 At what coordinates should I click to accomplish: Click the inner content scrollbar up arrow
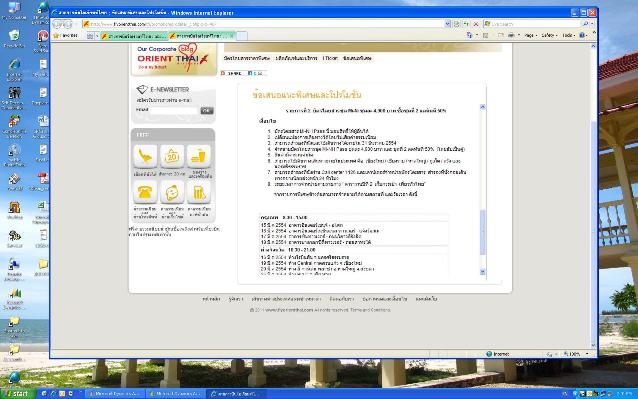click(483, 107)
